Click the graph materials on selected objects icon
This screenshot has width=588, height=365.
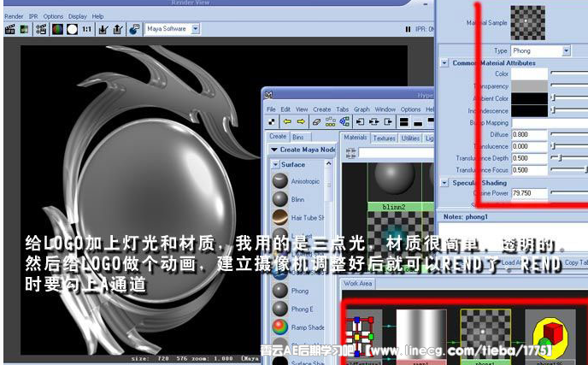point(344,121)
